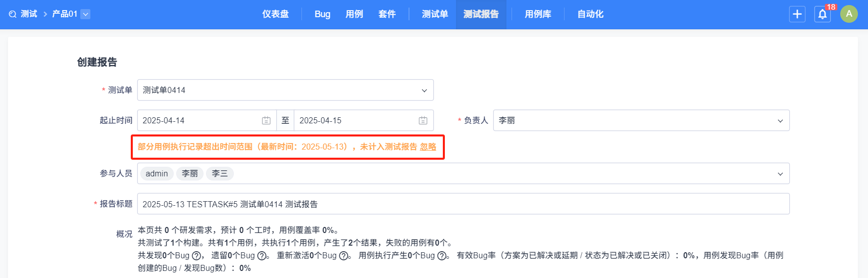The height and width of the screenshot is (278, 868).
Task: Click help icon after 遗留0个Bug
Action: click(262, 256)
